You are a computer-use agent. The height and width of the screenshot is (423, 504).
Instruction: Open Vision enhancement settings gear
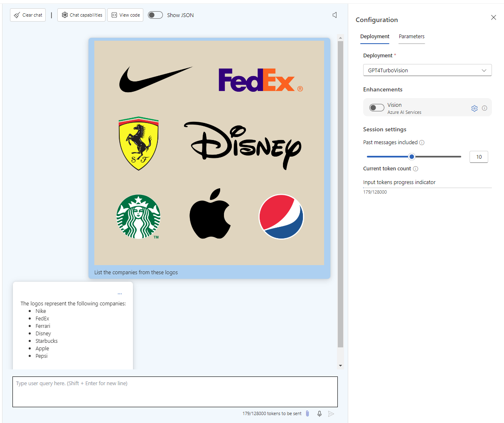click(x=474, y=108)
